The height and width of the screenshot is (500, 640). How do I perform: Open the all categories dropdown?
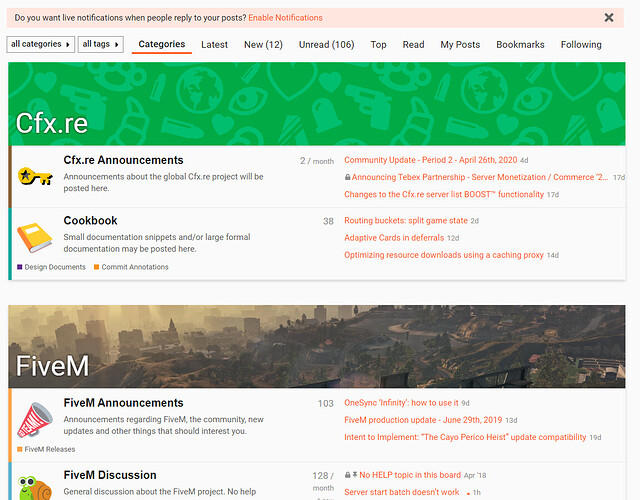tap(40, 44)
